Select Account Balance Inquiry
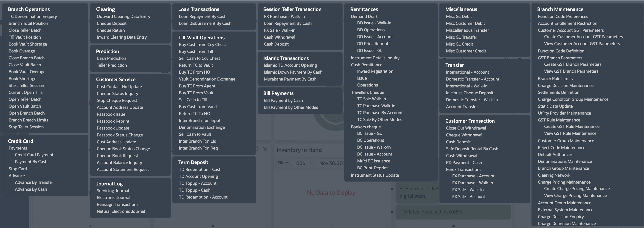Viewport: 644px width, 228px height. (119, 163)
